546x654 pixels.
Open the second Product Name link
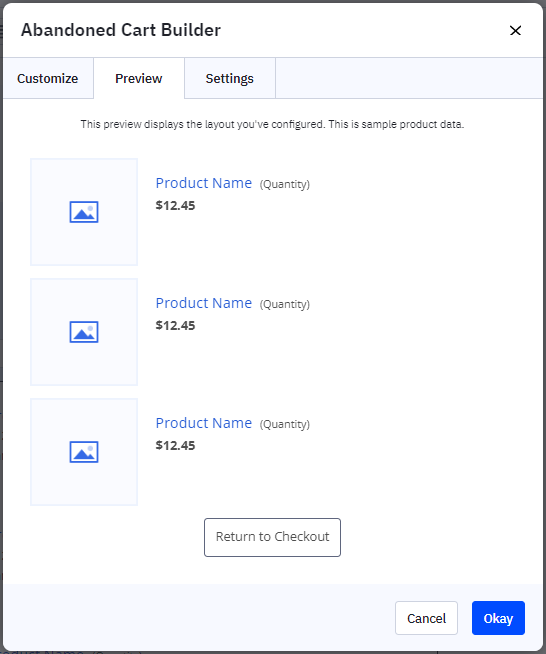pyautogui.click(x=204, y=303)
